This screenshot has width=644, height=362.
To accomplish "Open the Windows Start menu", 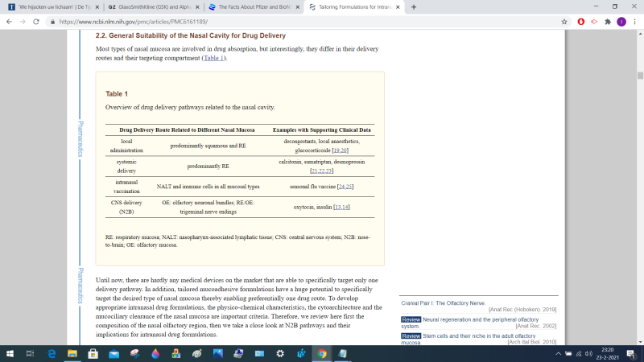I will (10, 353).
